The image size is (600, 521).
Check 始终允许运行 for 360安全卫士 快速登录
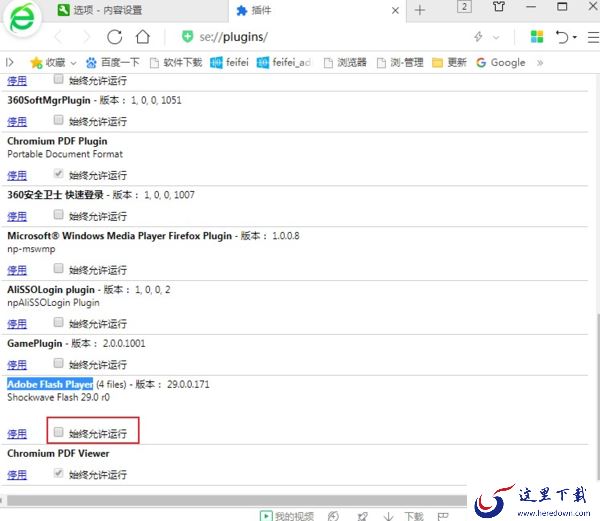coord(58,215)
